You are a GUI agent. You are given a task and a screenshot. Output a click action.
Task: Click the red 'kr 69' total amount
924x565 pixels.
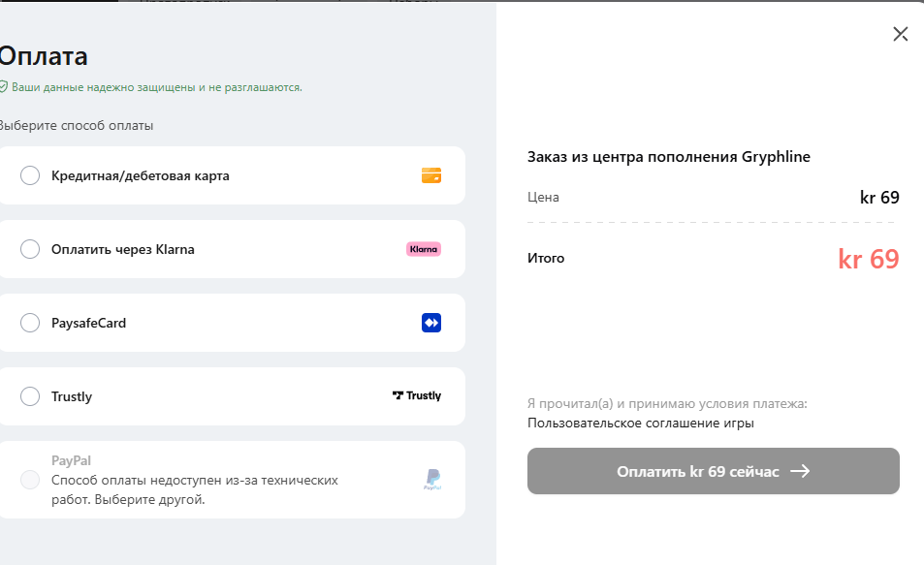868,260
